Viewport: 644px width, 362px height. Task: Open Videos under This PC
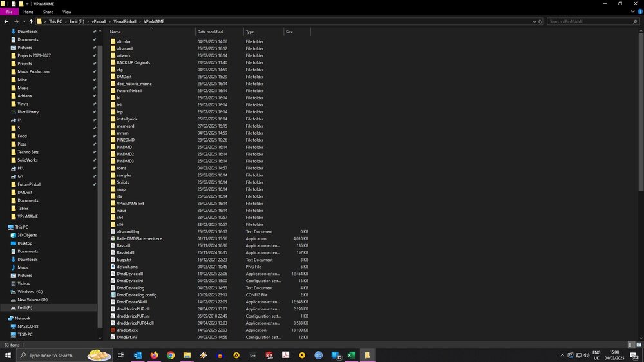click(x=23, y=283)
